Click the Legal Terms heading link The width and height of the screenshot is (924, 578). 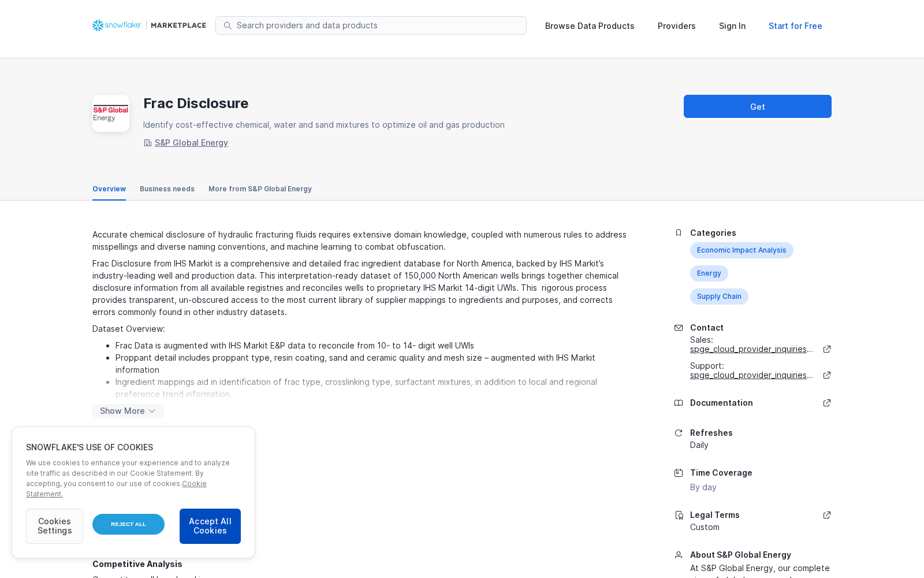pos(715,515)
